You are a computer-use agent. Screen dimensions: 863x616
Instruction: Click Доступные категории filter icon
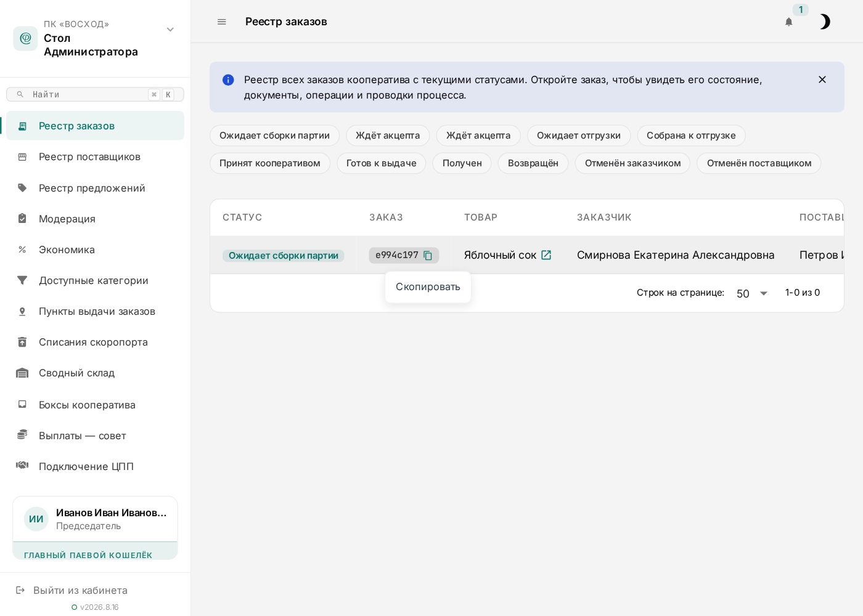point(22,280)
